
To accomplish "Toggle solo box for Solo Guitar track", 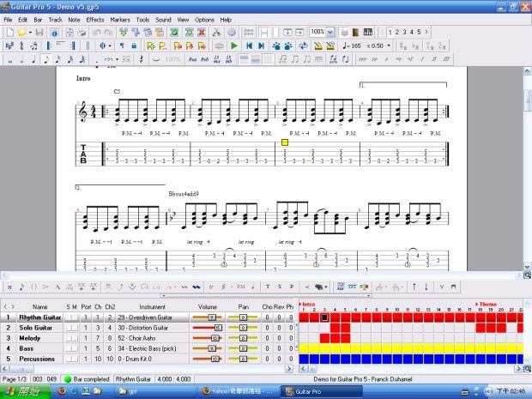I will 68,328.
